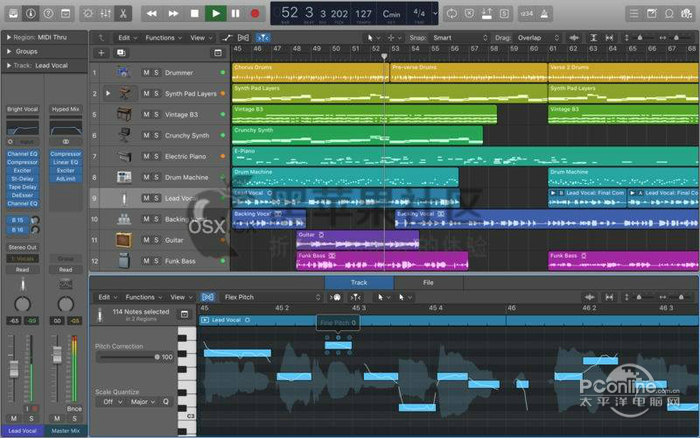This screenshot has width=700, height=438.
Task: Mute the Crunchy Synth track
Action: point(146,135)
